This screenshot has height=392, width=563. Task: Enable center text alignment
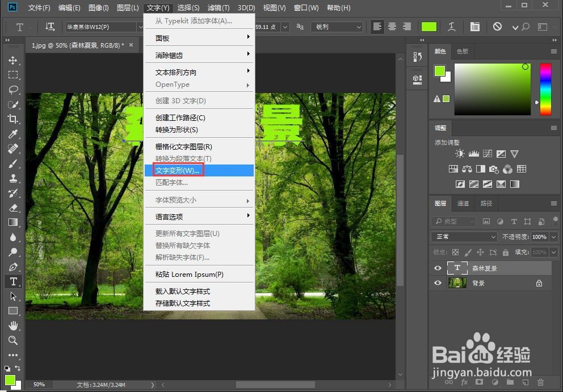point(392,26)
